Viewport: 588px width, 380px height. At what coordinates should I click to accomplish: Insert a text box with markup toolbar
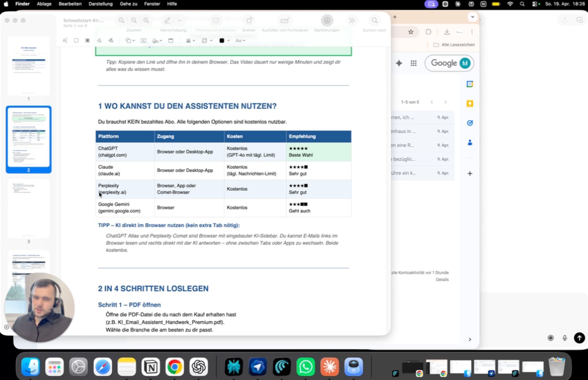(143, 41)
